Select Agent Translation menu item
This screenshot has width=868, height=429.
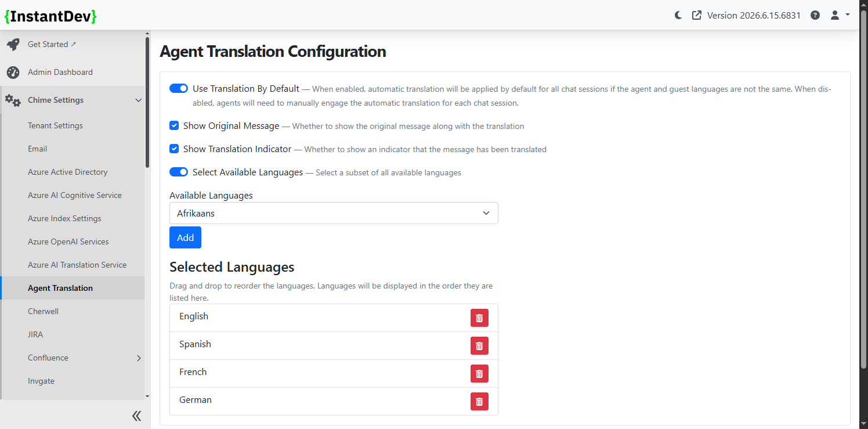(73, 288)
